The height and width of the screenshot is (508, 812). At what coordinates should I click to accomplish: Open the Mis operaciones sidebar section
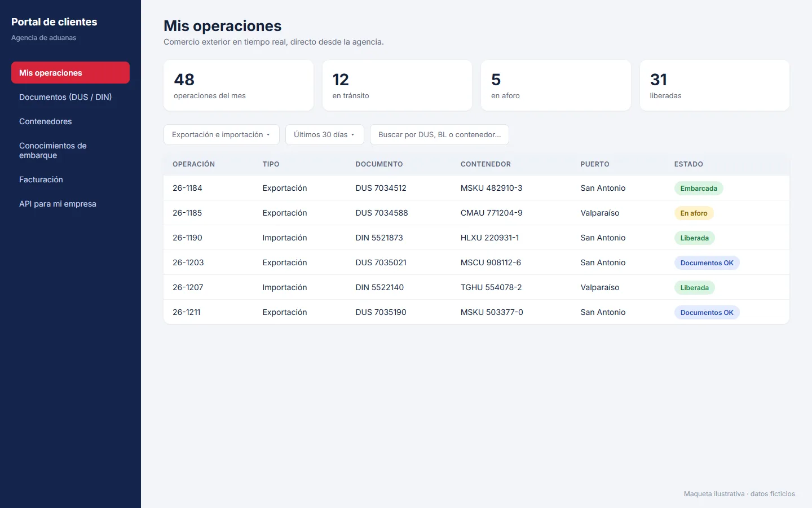[x=70, y=73]
